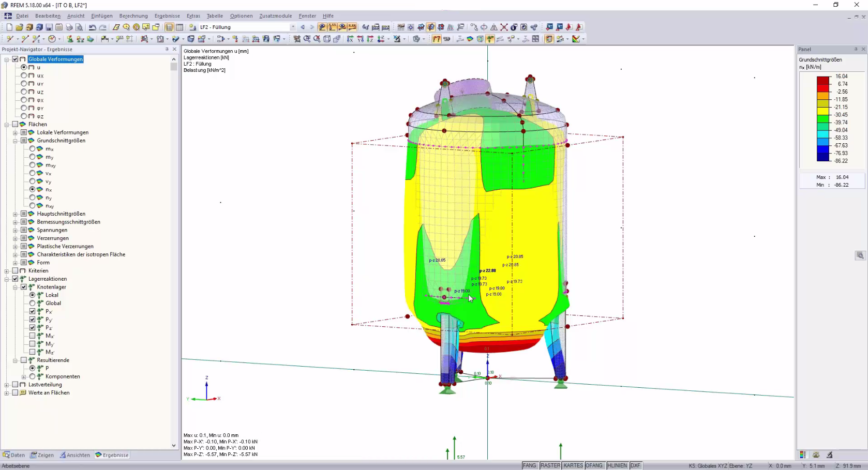Viewport: 868px width, 470px height.
Task: Click the view in X direction icon
Action: [x=350, y=39]
